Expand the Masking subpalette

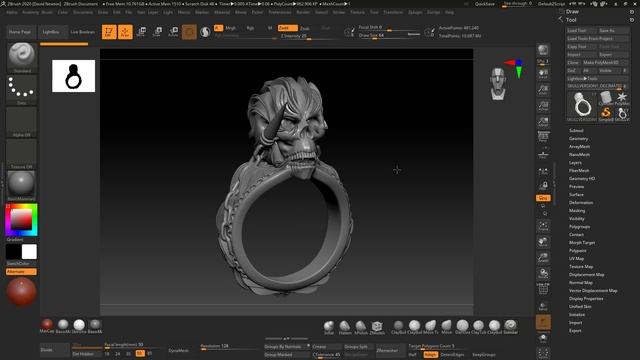577,211
